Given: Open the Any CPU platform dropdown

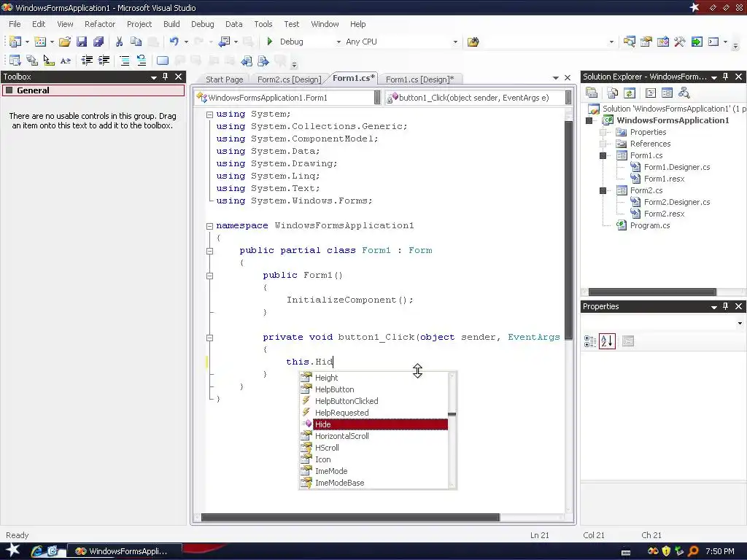Looking at the screenshot, I should 455,42.
